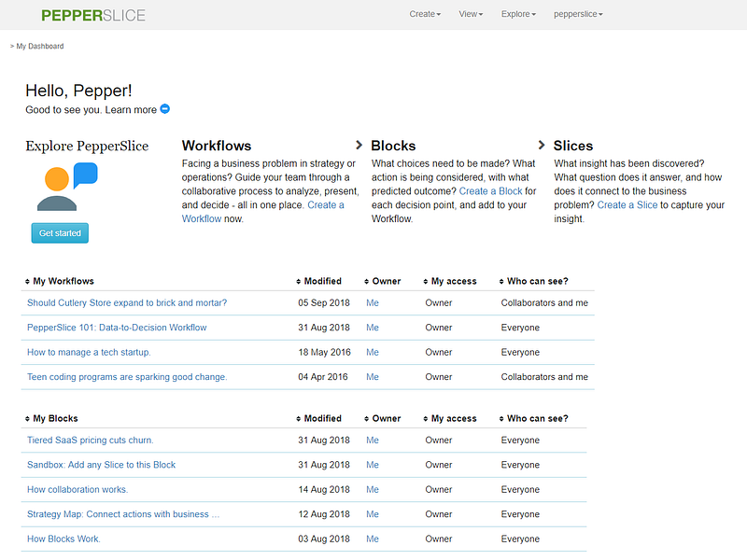Sort workflows table by Owner

point(383,281)
